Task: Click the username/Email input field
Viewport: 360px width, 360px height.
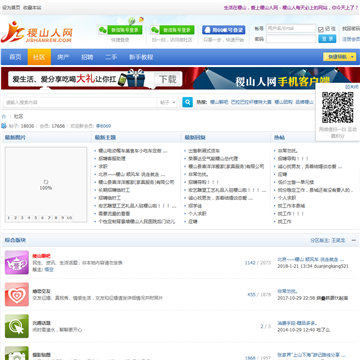Action: tap(291, 29)
